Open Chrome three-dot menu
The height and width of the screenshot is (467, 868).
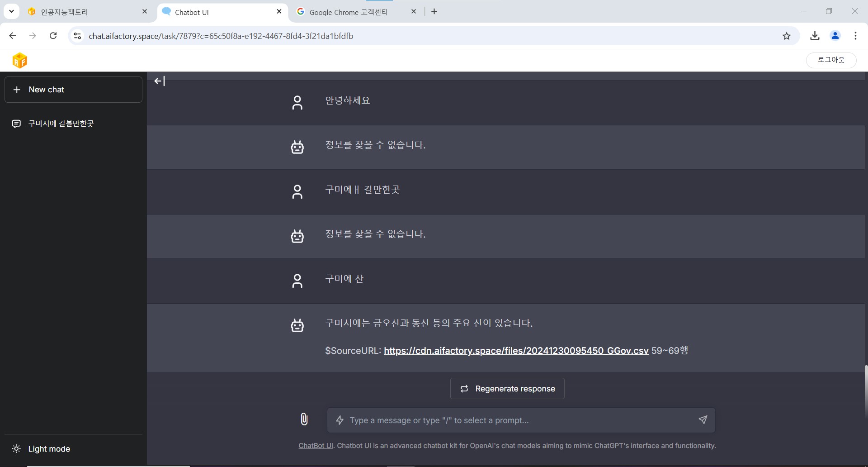click(x=855, y=36)
